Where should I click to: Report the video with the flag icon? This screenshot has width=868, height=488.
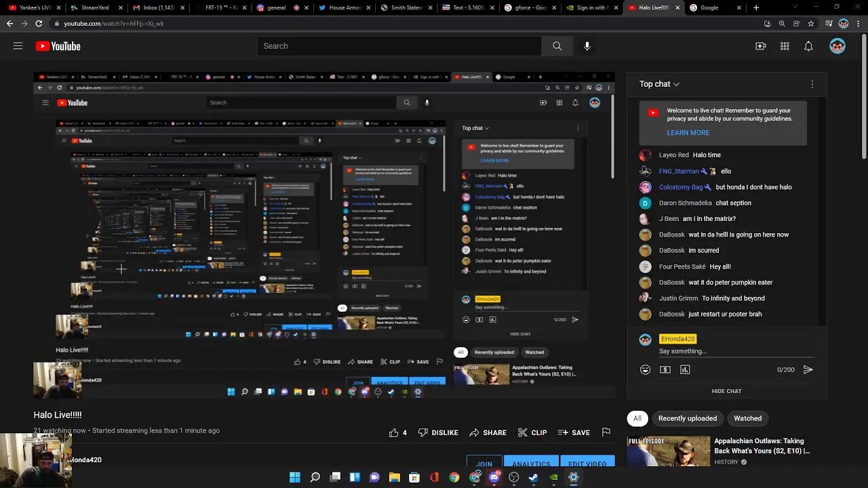point(606,432)
